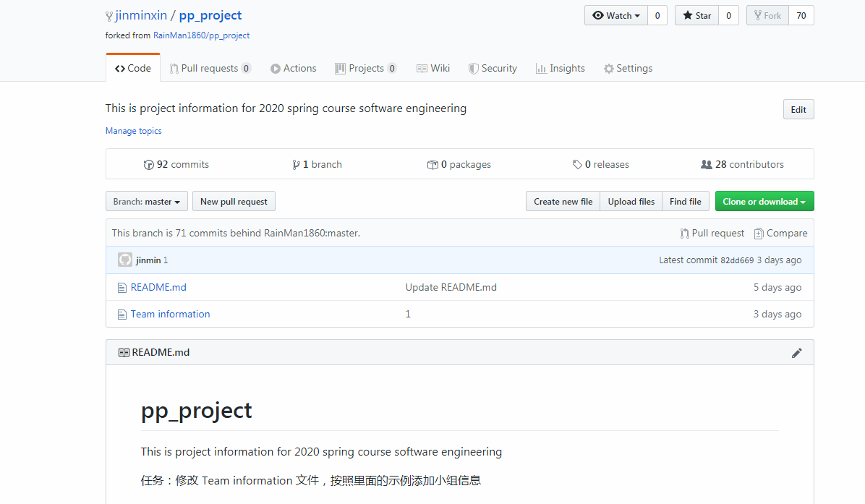This screenshot has width=865, height=504.
Task: Click the Star button
Action: point(696,16)
